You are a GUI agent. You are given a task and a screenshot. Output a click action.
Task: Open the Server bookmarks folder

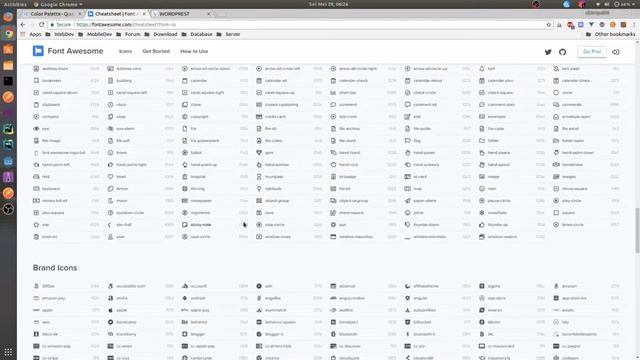coord(228,34)
